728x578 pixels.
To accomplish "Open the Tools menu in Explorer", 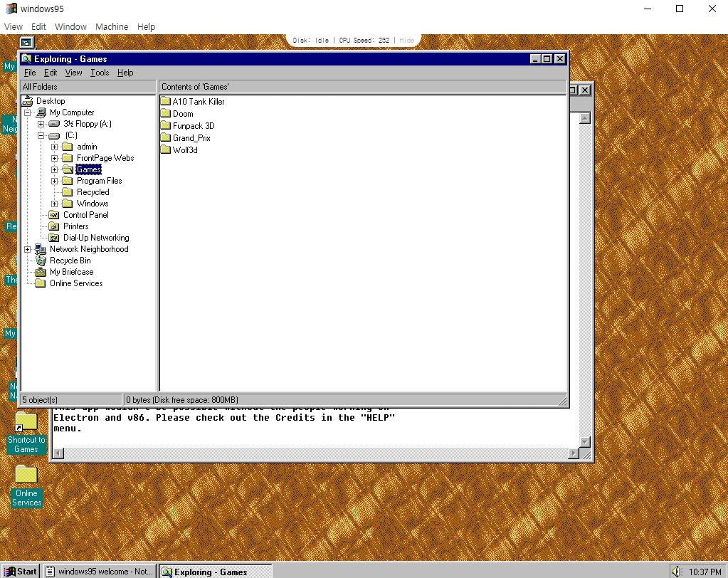I will 99,72.
